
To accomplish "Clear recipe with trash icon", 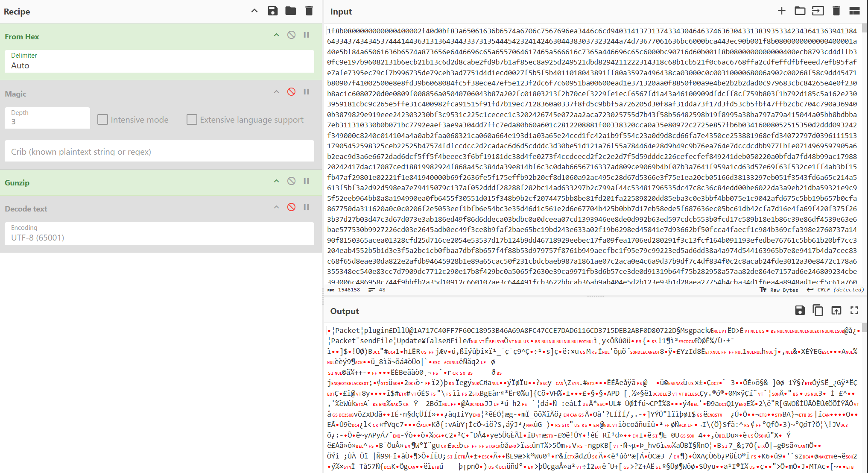I will pos(309,11).
